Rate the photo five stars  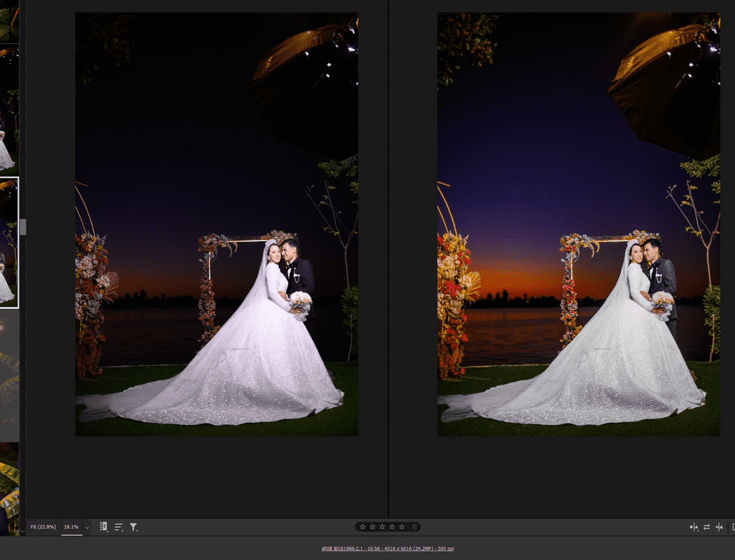tap(402, 527)
